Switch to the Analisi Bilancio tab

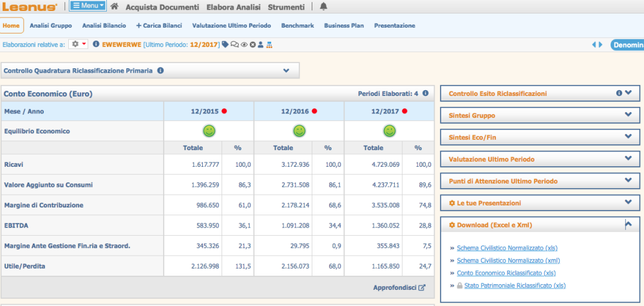104,26
